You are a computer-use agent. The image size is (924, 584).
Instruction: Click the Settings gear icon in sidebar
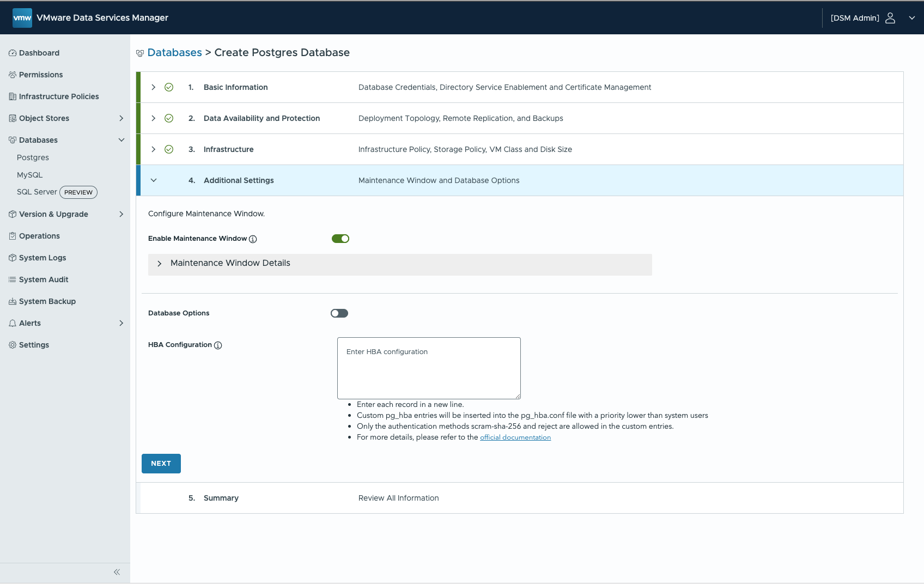point(13,345)
